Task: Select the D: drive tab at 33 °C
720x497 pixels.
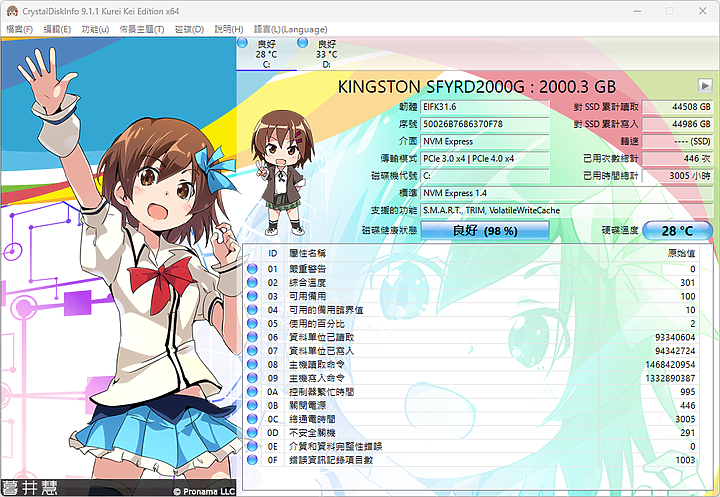Action: (326, 54)
